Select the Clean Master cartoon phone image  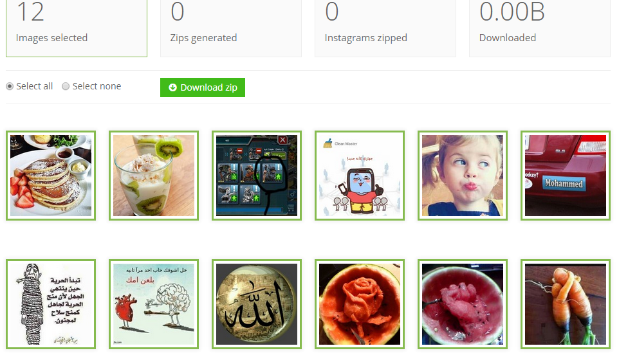pyautogui.click(x=360, y=176)
